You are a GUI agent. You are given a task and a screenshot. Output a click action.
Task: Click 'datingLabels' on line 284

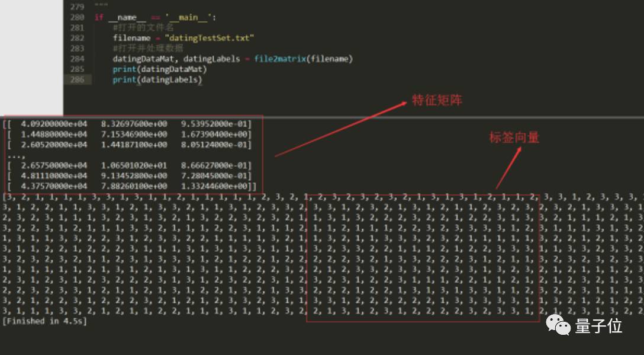211,59
